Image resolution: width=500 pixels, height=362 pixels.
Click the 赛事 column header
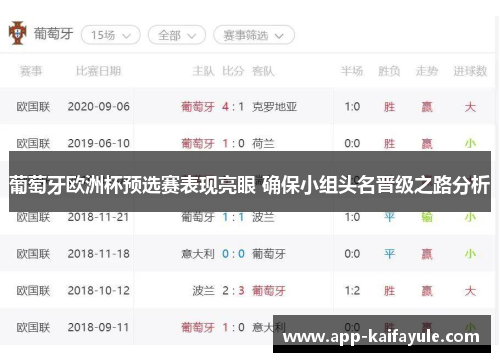tap(31, 71)
